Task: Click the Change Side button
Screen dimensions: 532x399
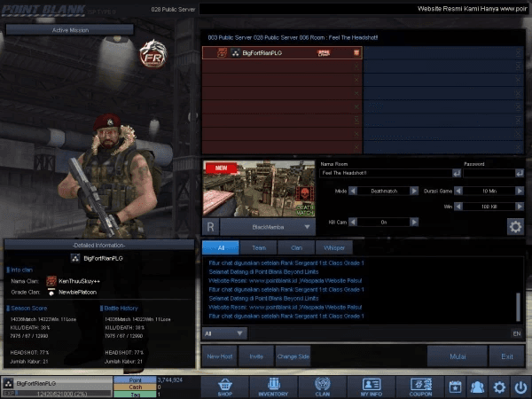Action: click(x=293, y=356)
